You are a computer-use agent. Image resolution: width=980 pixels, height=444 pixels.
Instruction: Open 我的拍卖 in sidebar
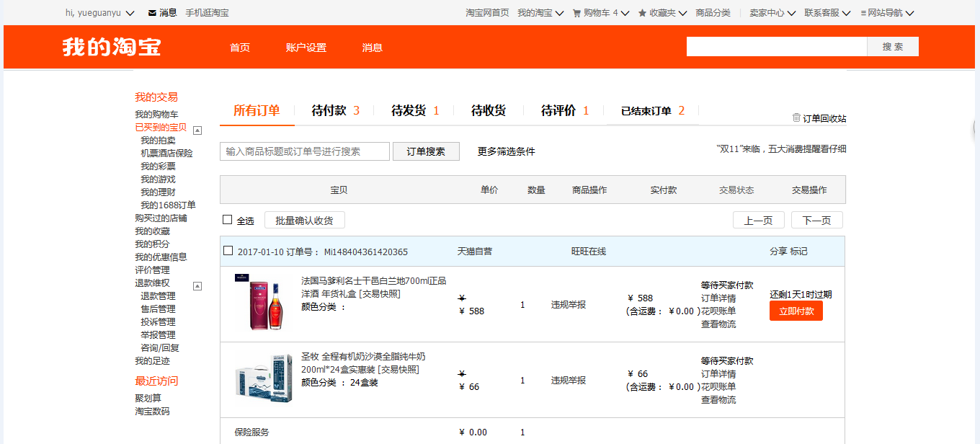click(158, 141)
